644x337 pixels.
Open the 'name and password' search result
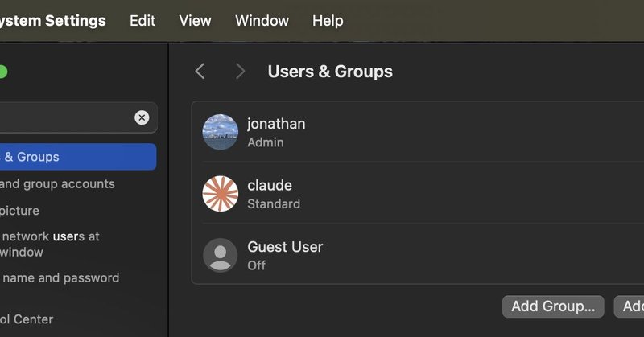click(x=60, y=278)
